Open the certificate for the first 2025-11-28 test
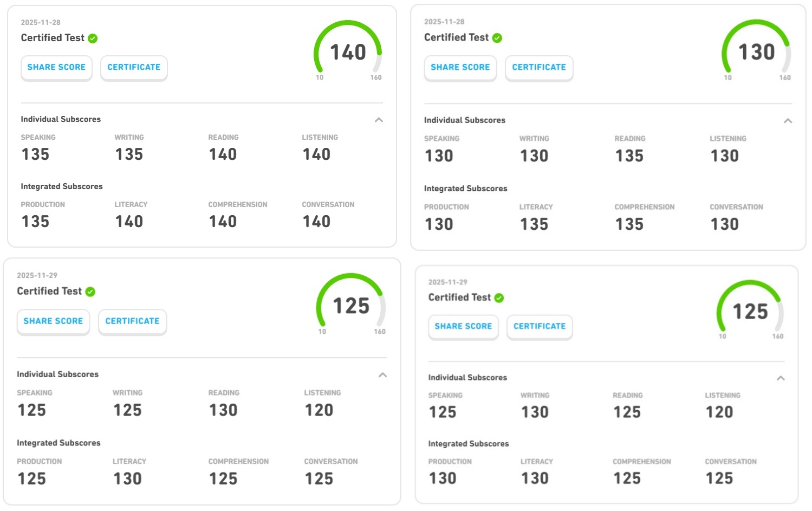The width and height of the screenshot is (812, 511). (x=134, y=67)
